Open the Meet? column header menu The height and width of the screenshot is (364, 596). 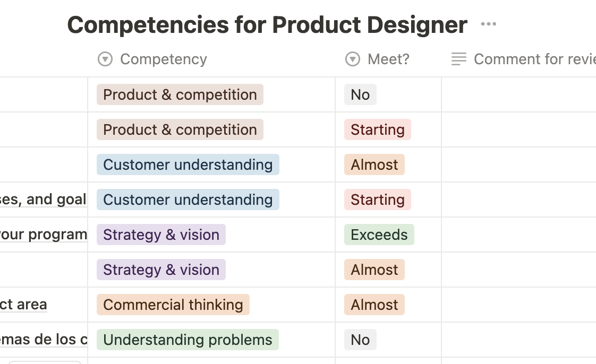pyautogui.click(x=388, y=59)
